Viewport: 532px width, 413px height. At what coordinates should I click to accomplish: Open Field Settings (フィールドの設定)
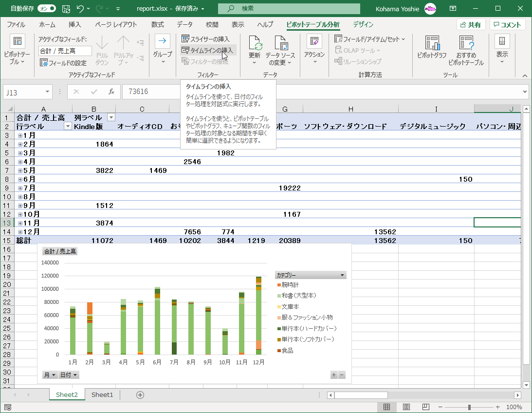[x=63, y=63]
